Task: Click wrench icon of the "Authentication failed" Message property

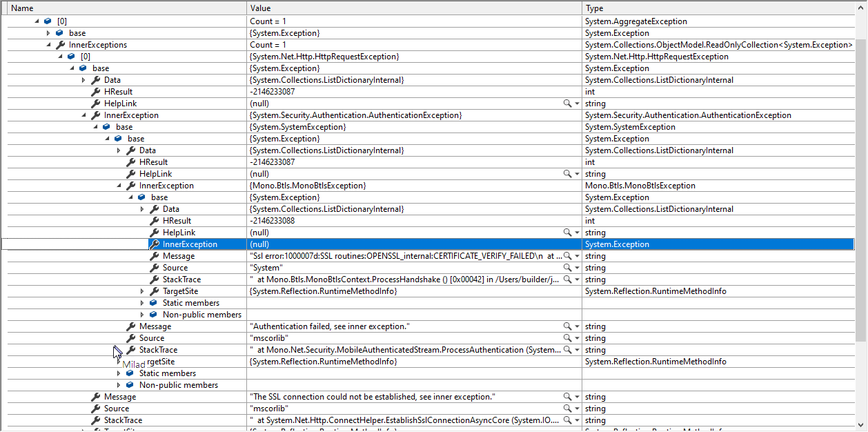Action: pos(130,326)
